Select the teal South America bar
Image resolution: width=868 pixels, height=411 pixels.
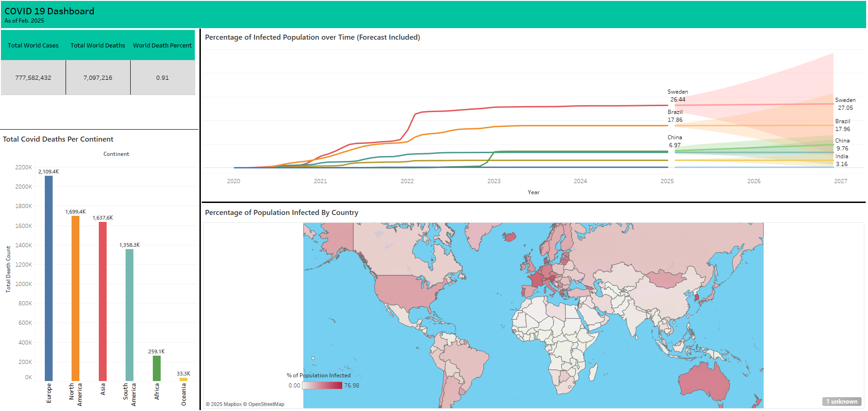[129, 315]
